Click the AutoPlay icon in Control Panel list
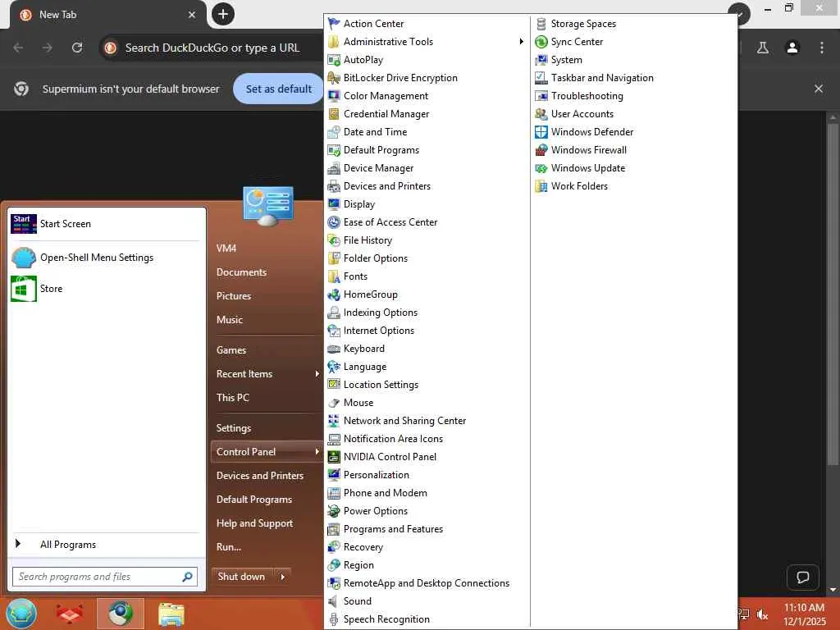This screenshot has height=630, width=840. (x=334, y=60)
